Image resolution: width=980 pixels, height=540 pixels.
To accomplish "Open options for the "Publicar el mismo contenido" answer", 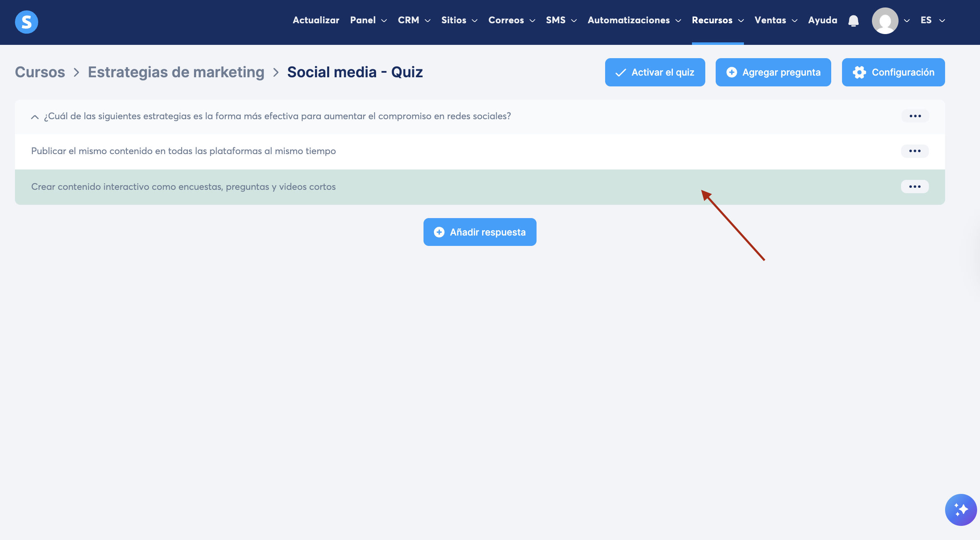I will (915, 151).
